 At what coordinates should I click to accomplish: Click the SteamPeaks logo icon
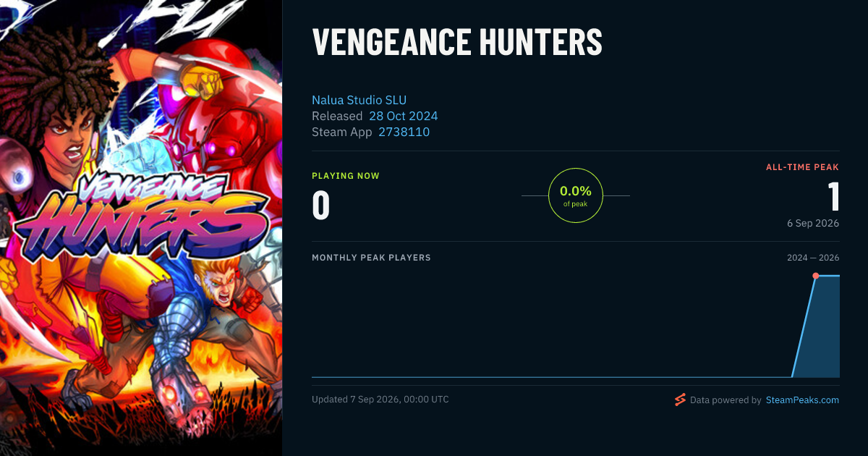pyautogui.click(x=680, y=400)
